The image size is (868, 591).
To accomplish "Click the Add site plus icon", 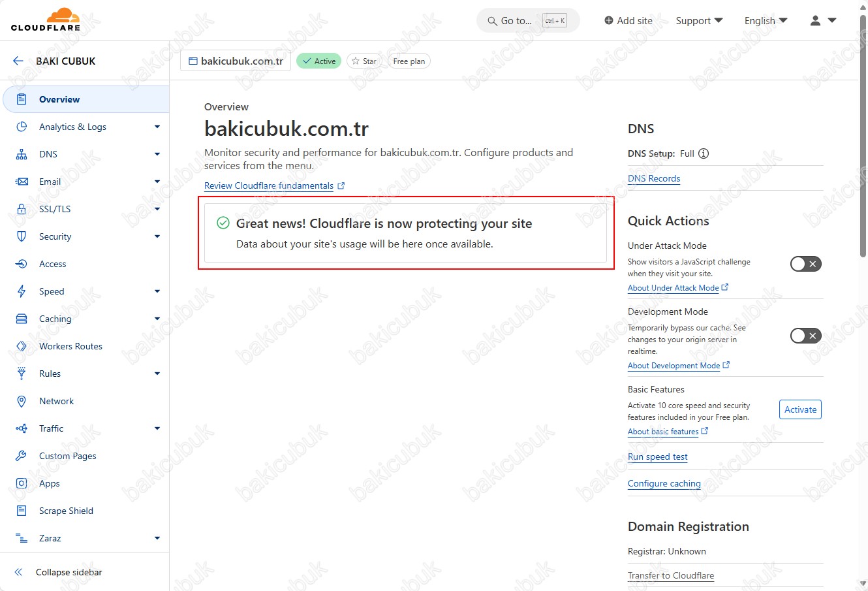I will pos(609,20).
